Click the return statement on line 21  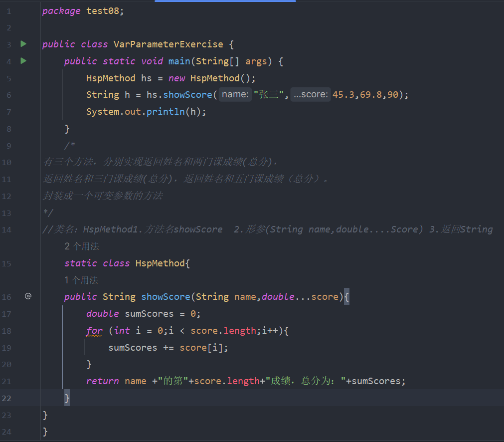[103, 381]
